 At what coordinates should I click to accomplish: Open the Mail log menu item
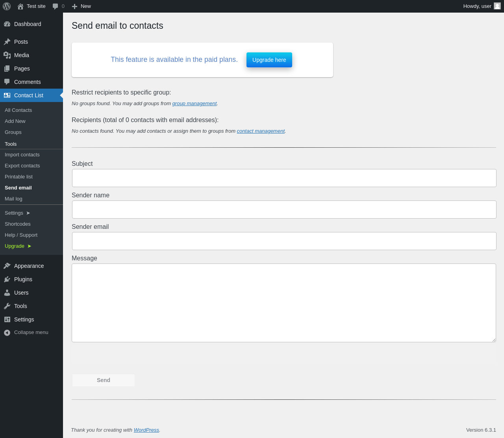pyautogui.click(x=13, y=199)
